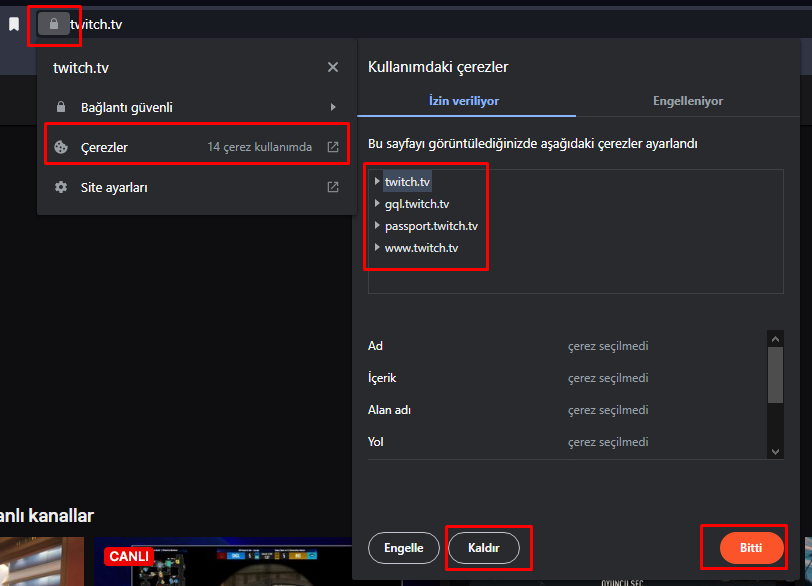
Task: Click the İçerik field value çerez seçilmedi
Action: pyautogui.click(x=608, y=378)
